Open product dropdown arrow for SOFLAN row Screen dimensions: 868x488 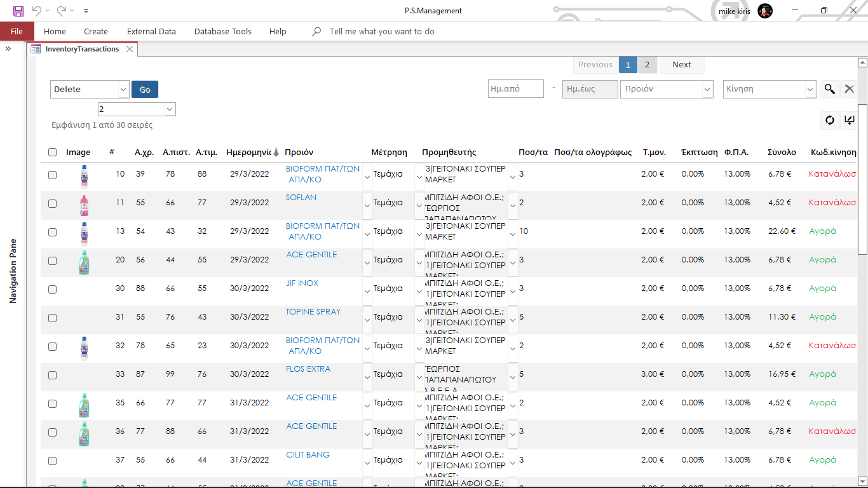point(367,206)
